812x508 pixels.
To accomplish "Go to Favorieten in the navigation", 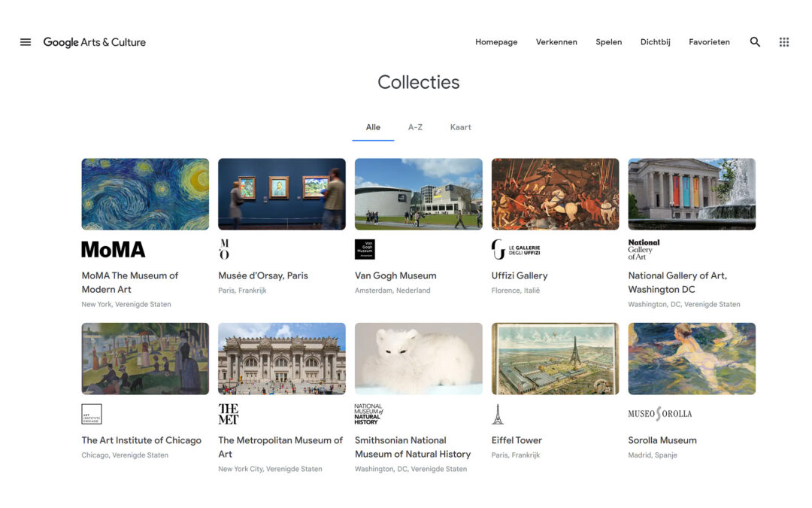I will (x=709, y=42).
